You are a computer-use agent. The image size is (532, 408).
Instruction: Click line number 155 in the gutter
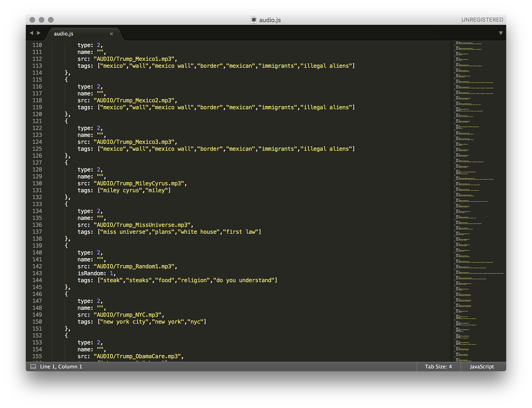click(x=37, y=357)
